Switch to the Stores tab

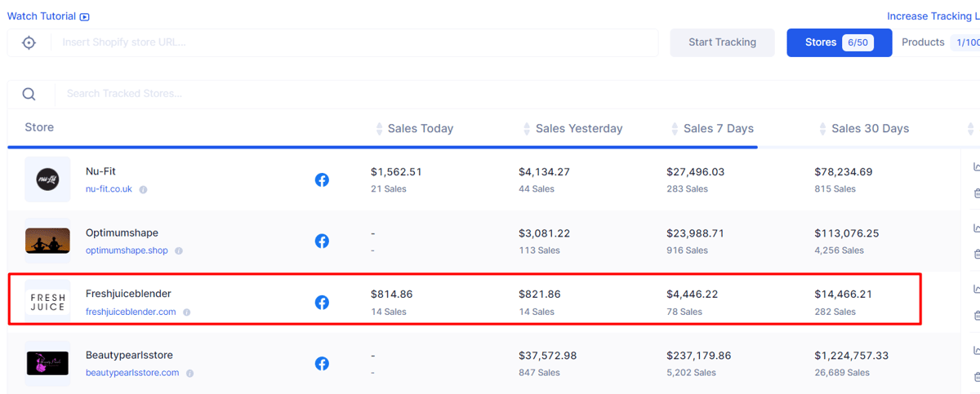[839, 42]
